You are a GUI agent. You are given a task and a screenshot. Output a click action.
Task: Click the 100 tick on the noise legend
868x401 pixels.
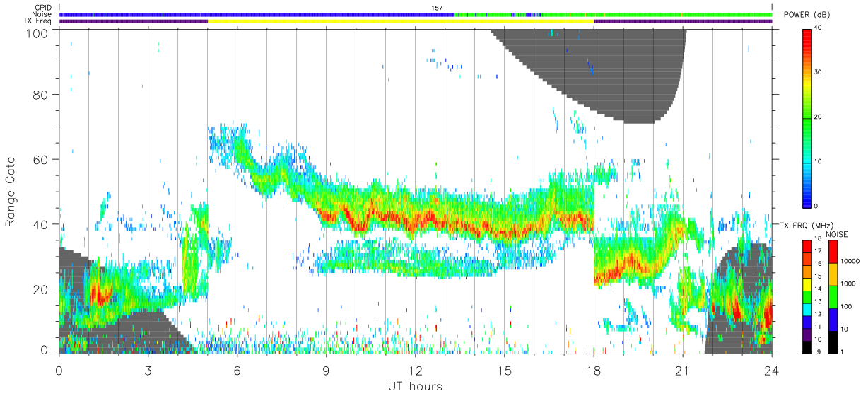pos(846,306)
